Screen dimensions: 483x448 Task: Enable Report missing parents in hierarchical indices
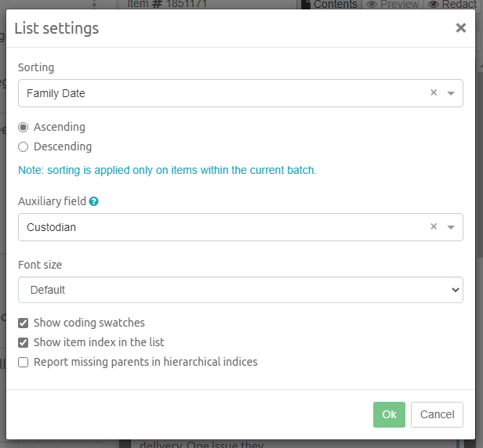(24, 362)
